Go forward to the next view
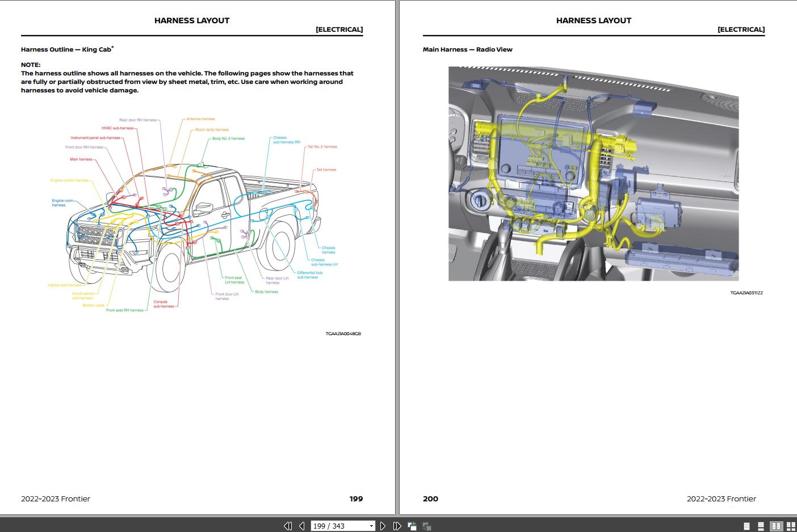Image resolution: width=797 pixels, height=532 pixels. [426, 526]
